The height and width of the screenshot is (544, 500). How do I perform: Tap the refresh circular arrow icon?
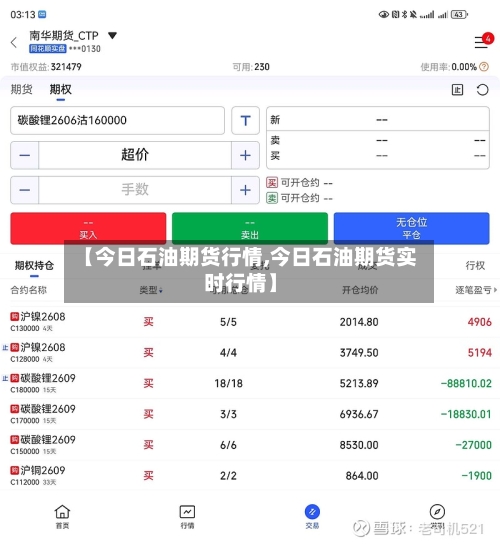482,90
